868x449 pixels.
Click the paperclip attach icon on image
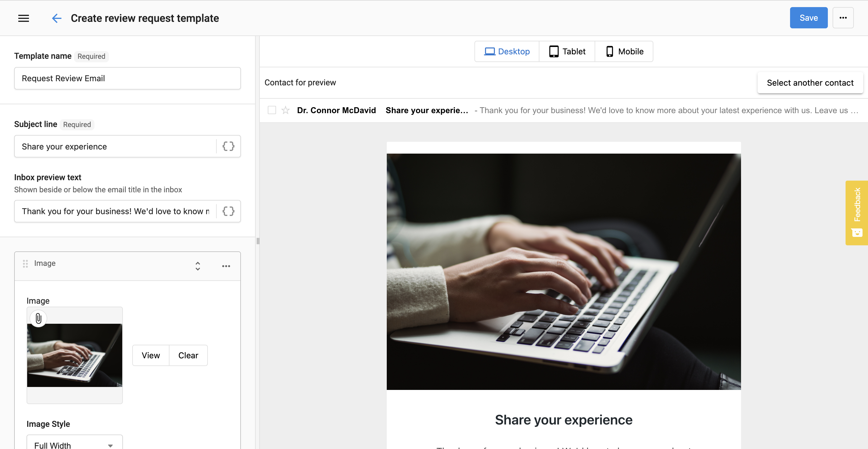pyautogui.click(x=38, y=318)
